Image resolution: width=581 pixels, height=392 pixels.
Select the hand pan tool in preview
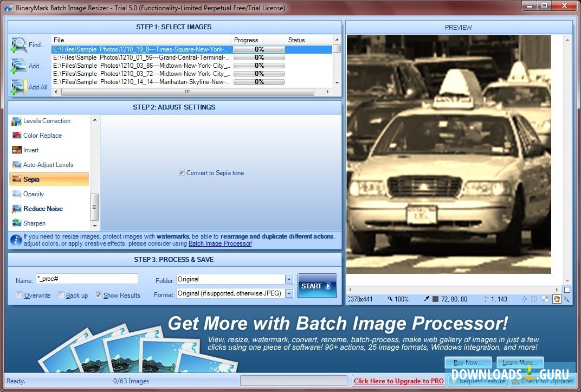pos(556,299)
